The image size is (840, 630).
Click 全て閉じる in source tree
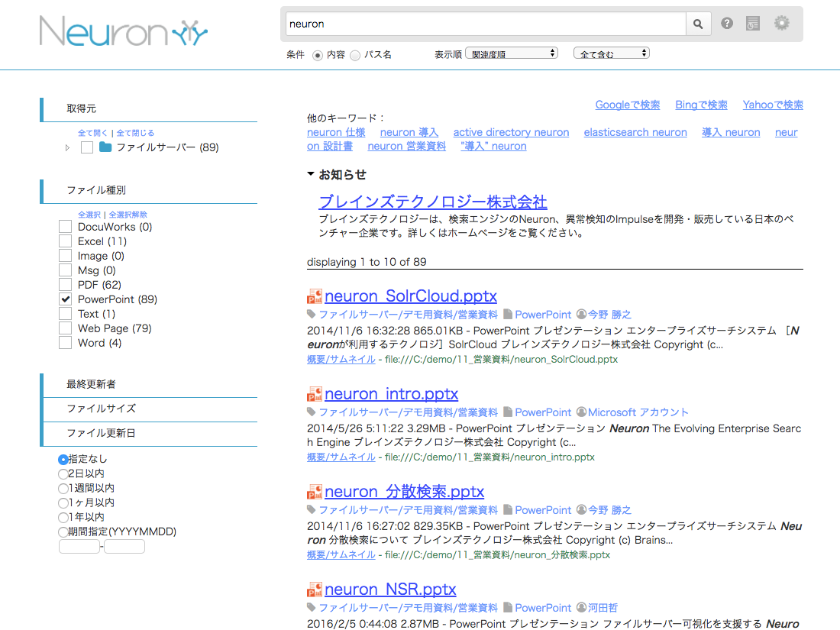click(135, 133)
